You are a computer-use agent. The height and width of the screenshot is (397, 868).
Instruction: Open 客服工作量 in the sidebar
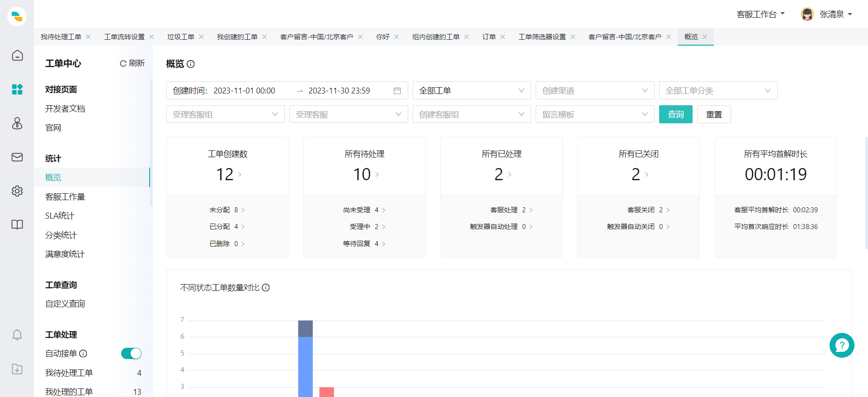(65, 197)
